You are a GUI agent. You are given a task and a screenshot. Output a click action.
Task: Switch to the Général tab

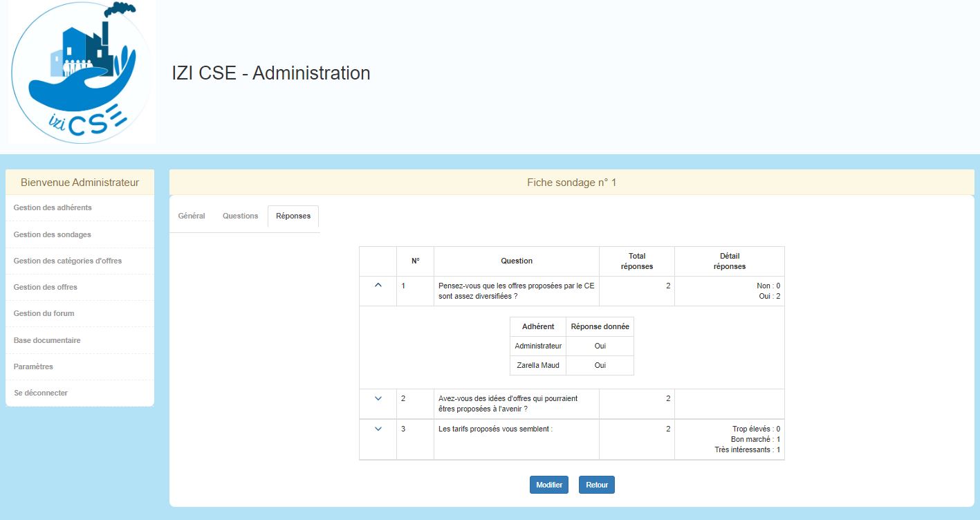[x=192, y=216]
